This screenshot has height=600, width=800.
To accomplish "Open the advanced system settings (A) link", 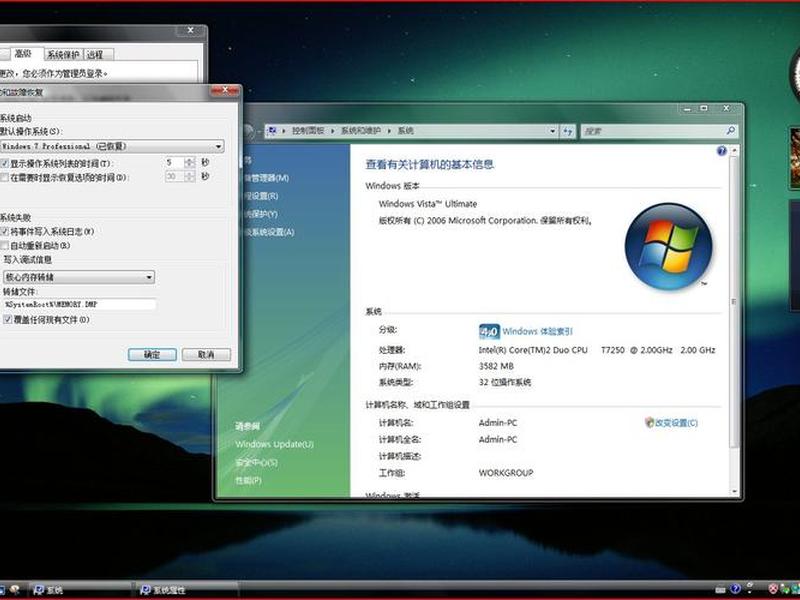I will point(269,232).
